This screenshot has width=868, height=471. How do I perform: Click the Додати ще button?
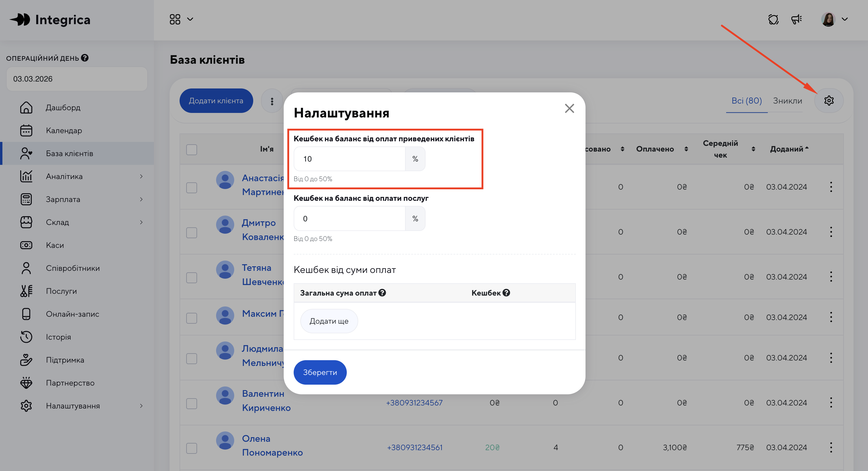(329, 321)
